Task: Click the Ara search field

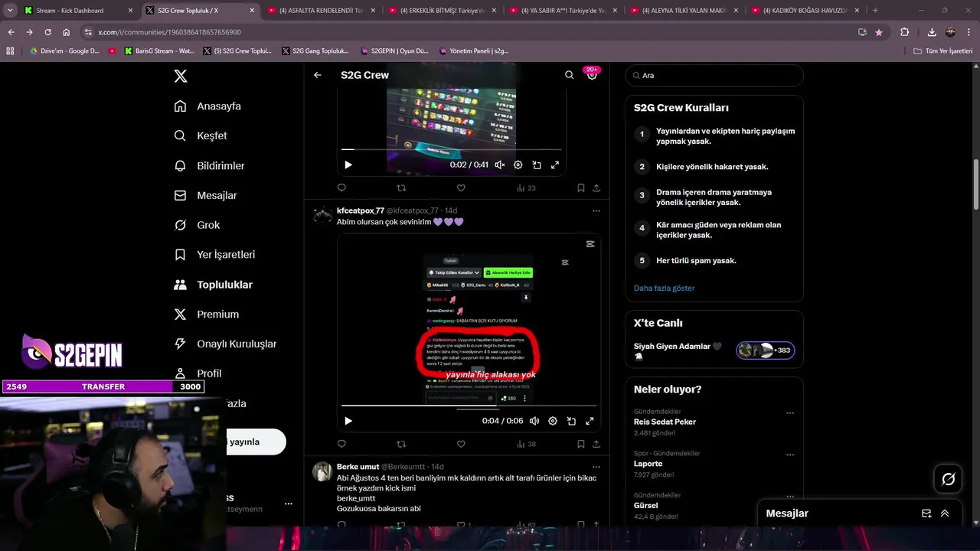Action: 714,75
